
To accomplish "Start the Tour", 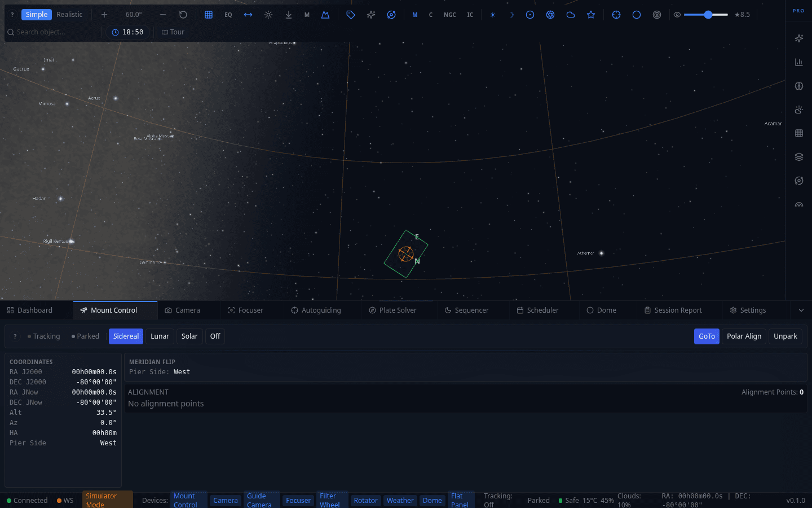I will coord(173,32).
